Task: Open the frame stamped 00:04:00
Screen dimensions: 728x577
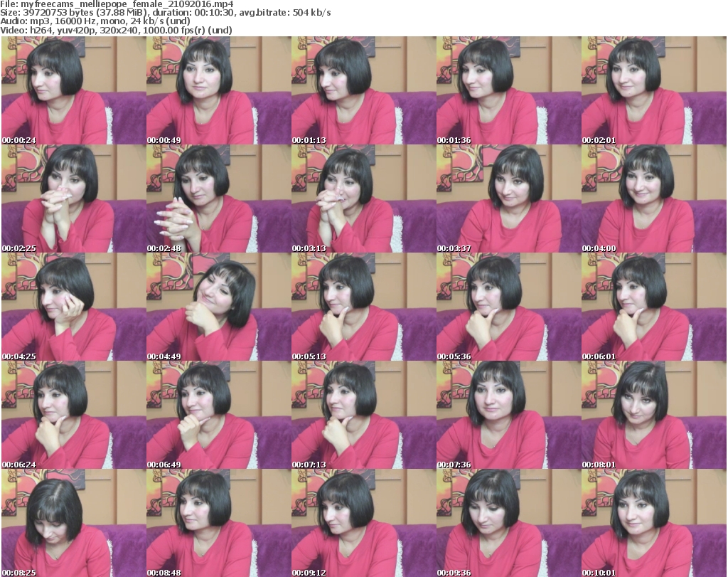Action: pos(654,198)
